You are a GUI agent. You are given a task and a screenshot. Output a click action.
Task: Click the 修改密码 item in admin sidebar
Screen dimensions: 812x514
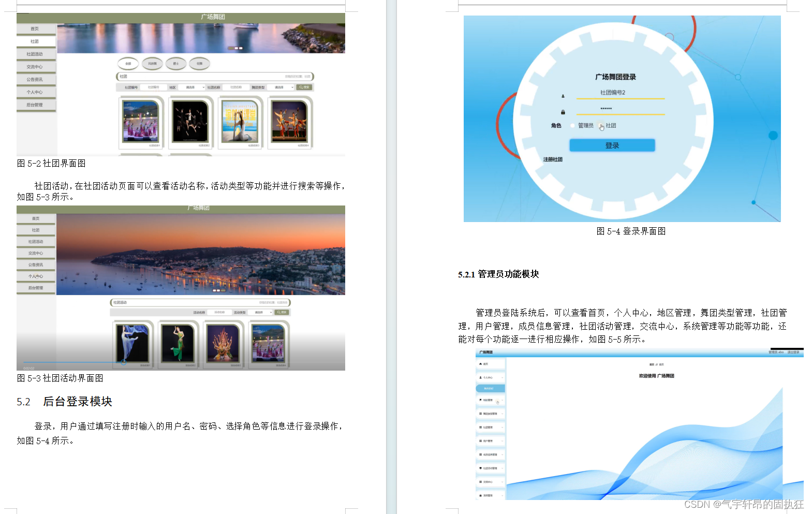490,388
